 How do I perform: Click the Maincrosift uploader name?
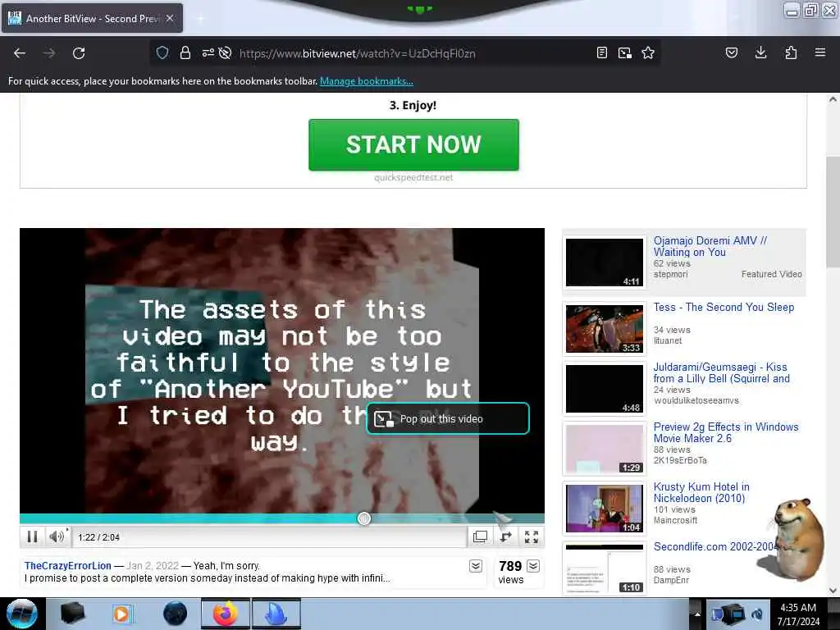click(675, 520)
